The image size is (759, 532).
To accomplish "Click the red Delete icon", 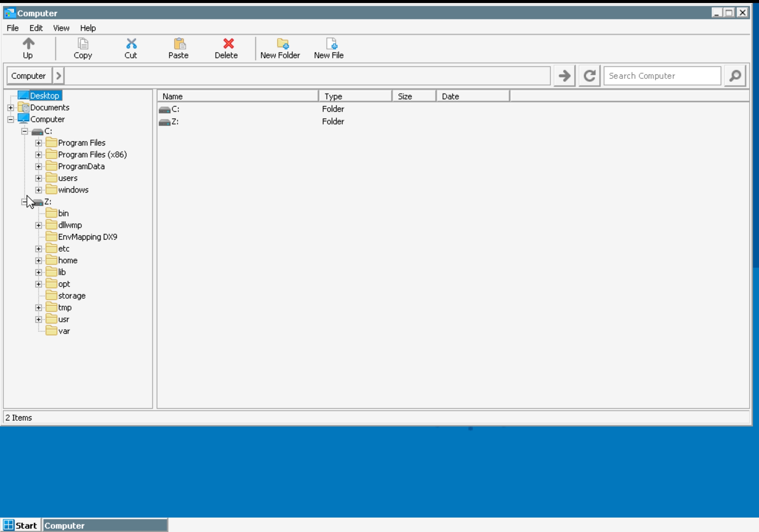I will pos(228,44).
